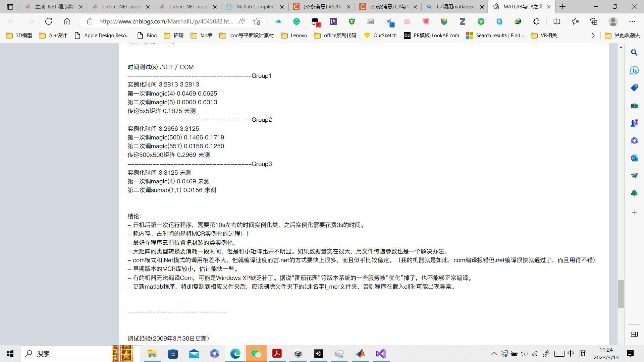Click the page vertical scrollbar thumb

(x=621, y=293)
